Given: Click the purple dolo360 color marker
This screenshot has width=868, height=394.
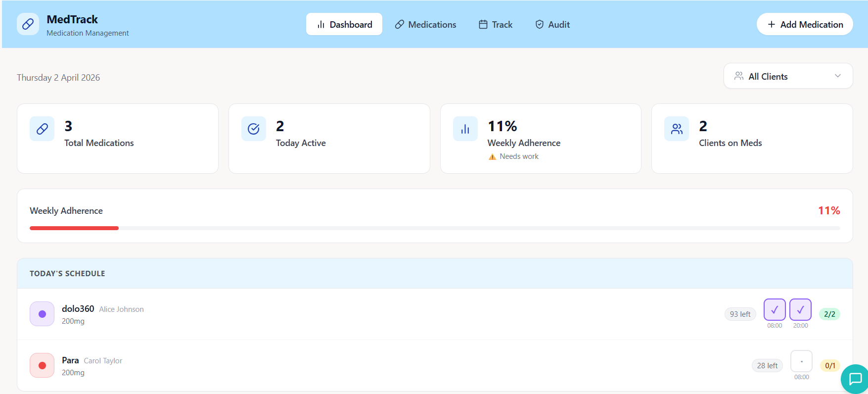Looking at the screenshot, I should [42, 314].
